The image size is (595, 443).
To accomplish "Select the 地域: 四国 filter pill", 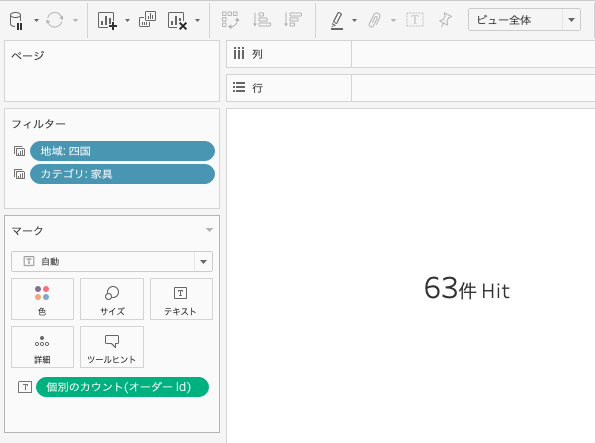I will pos(122,151).
